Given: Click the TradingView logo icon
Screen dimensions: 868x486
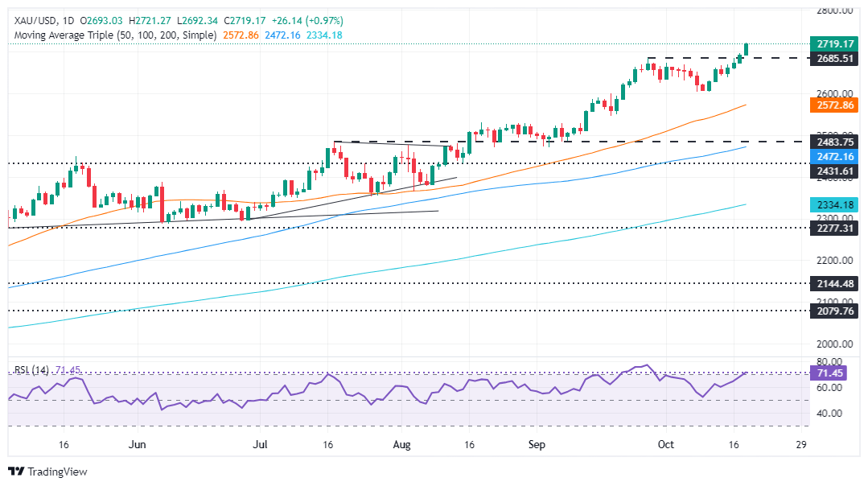Looking at the screenshot, I should coord(17,472).
